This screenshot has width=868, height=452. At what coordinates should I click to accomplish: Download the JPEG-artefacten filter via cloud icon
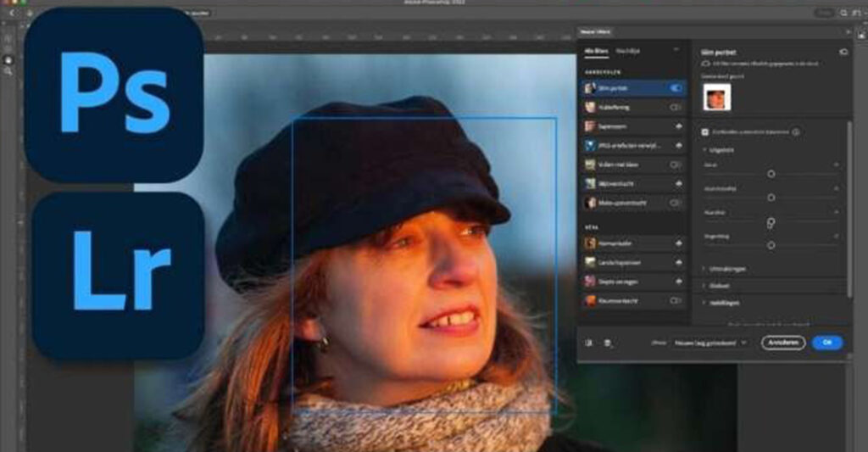click(678, 146)
